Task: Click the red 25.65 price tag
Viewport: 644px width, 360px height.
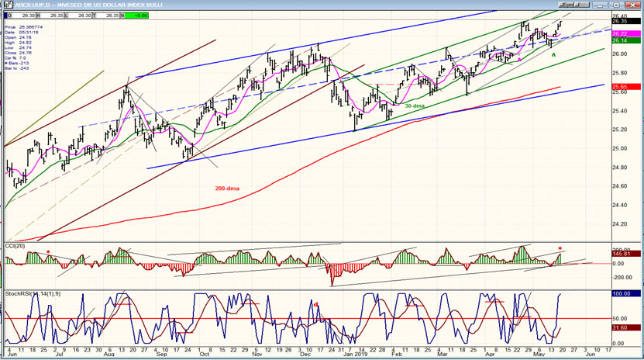Action: tap(625, 86)
